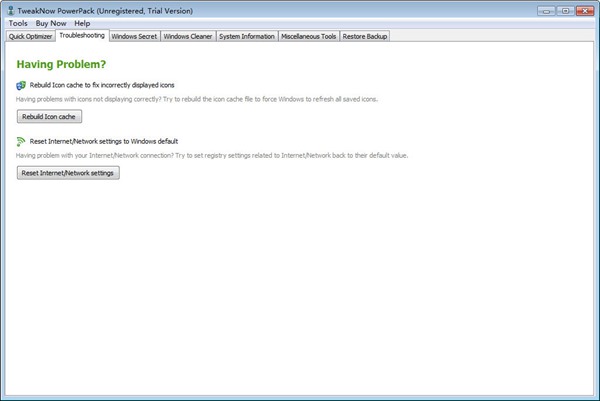Select the Restore Backup tab
This screenshot has width=600, height=401.
click(365, 36)
